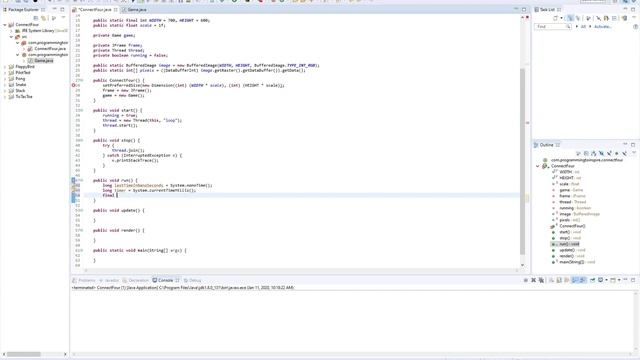Select the Stack project
This screenshot has width=640, height=360.
[x=20, y=91]
